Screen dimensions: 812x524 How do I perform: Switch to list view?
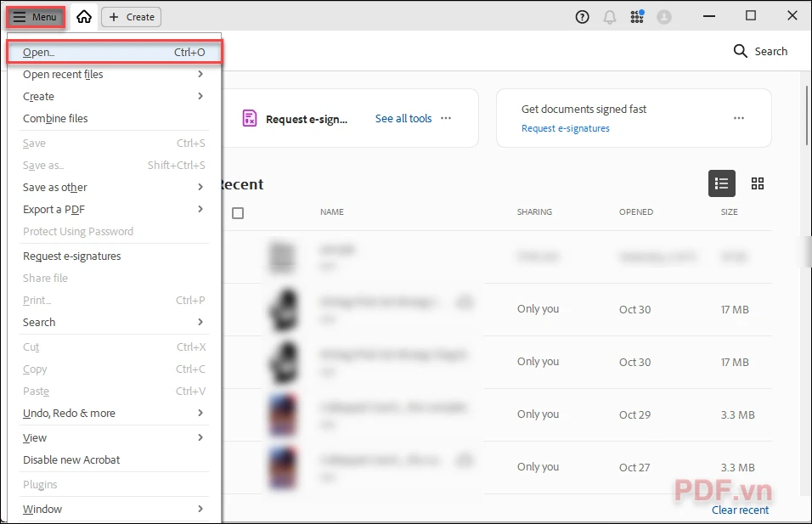722,183
